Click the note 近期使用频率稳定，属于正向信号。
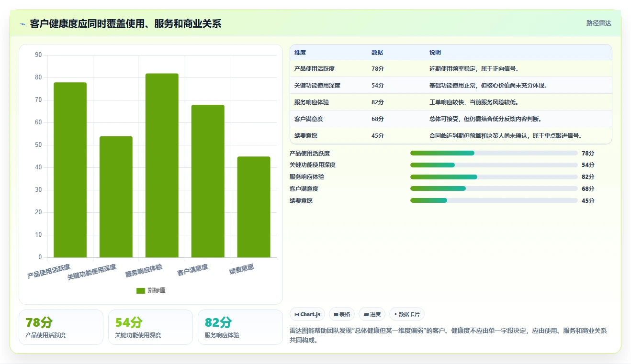 [474, 69]
